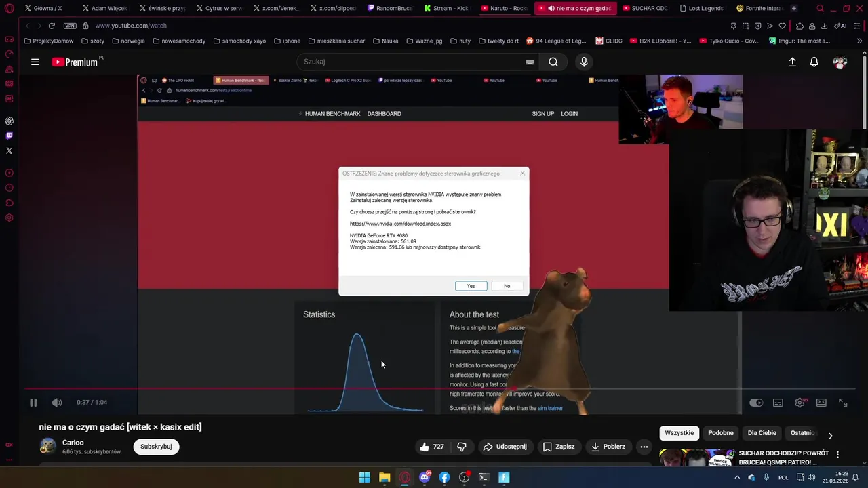Expand bookmarks bar overflow chevron
Image resolution: width=868 pixels, height=488 pixels.
coord(860,41)
